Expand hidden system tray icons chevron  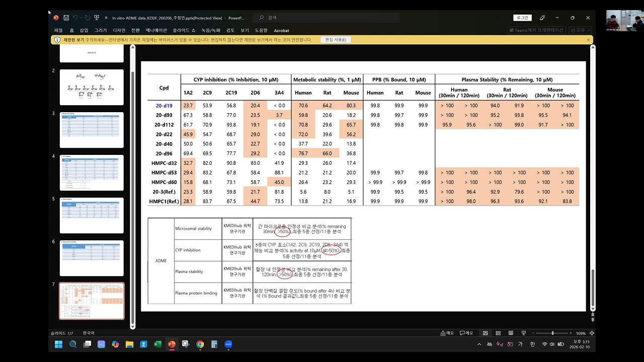coord(479,344)
